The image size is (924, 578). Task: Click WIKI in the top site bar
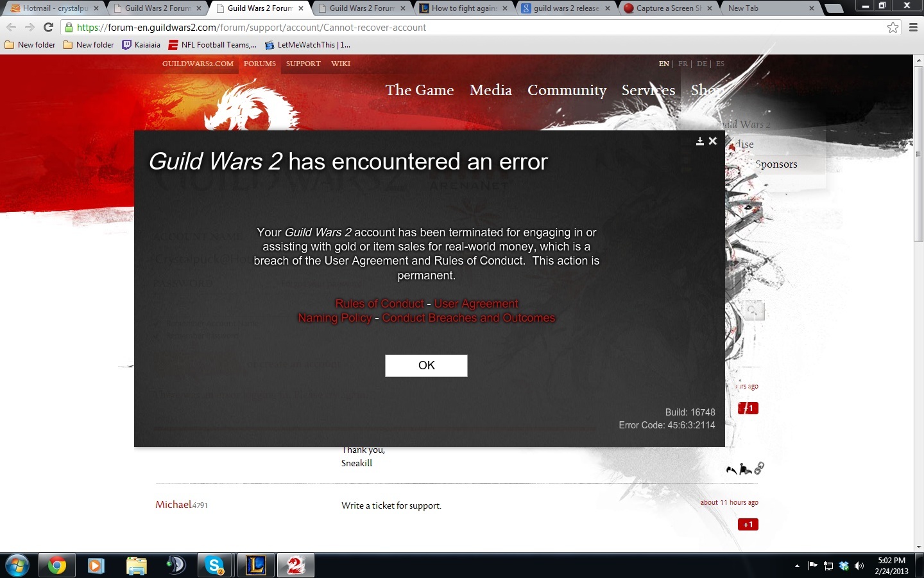tap(341, 64)
